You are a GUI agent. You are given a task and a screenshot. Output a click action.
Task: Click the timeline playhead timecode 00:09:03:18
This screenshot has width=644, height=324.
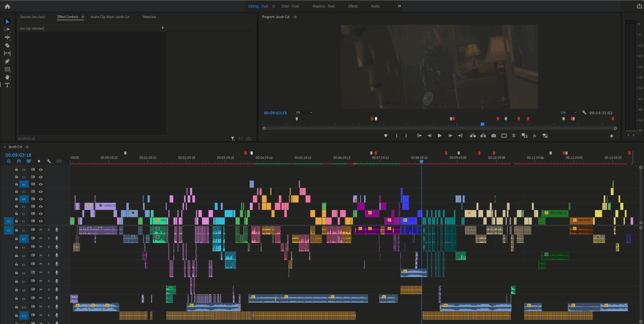tap(18, 155)
